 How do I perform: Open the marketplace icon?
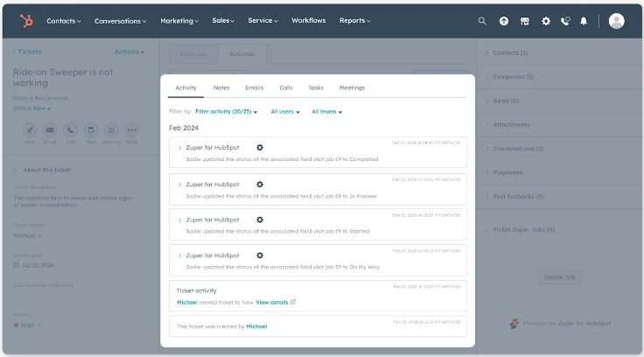pyautogui.click(x=525, y=21)
